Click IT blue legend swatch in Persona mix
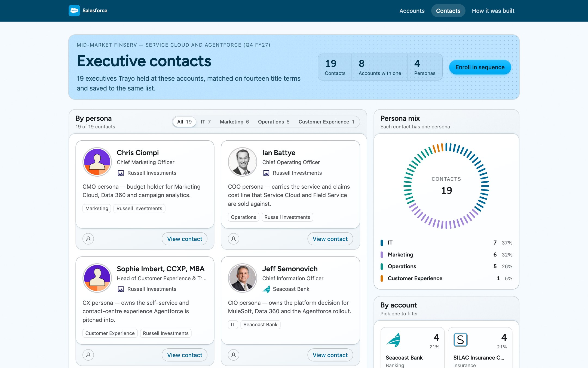Screen dimensions: 588x368 382,243
